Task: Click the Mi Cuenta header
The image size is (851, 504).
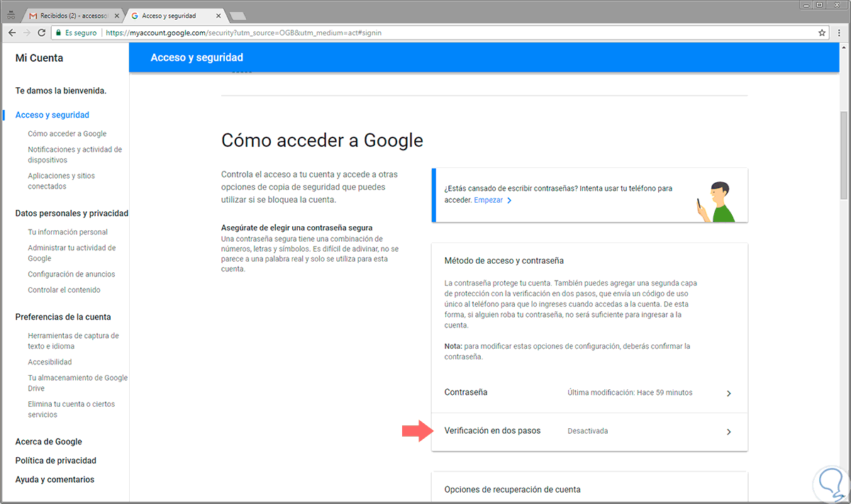Action: coord(39,58)
